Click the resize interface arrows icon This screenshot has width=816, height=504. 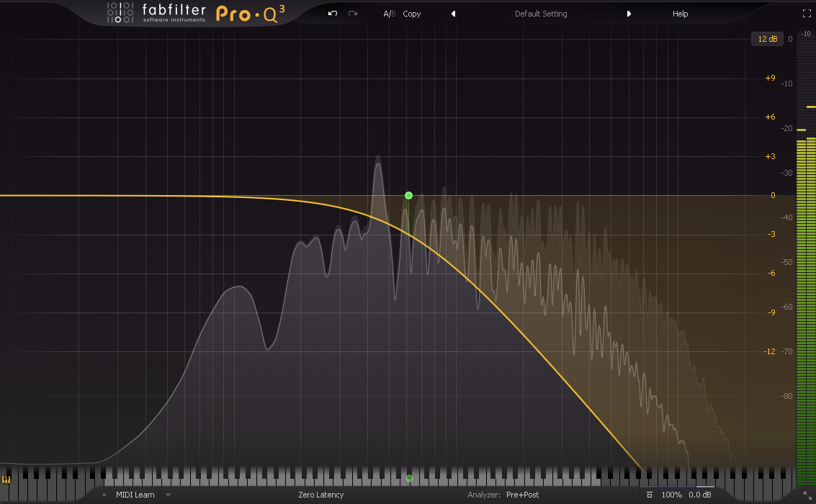pyautogui.click(x=807, y=495)
